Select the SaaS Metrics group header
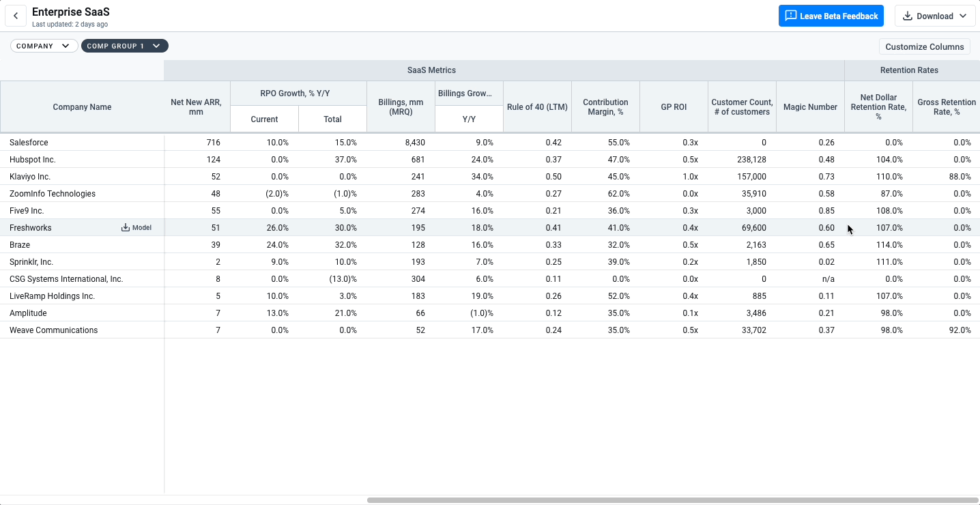980x505 pixels. [431, 70]
